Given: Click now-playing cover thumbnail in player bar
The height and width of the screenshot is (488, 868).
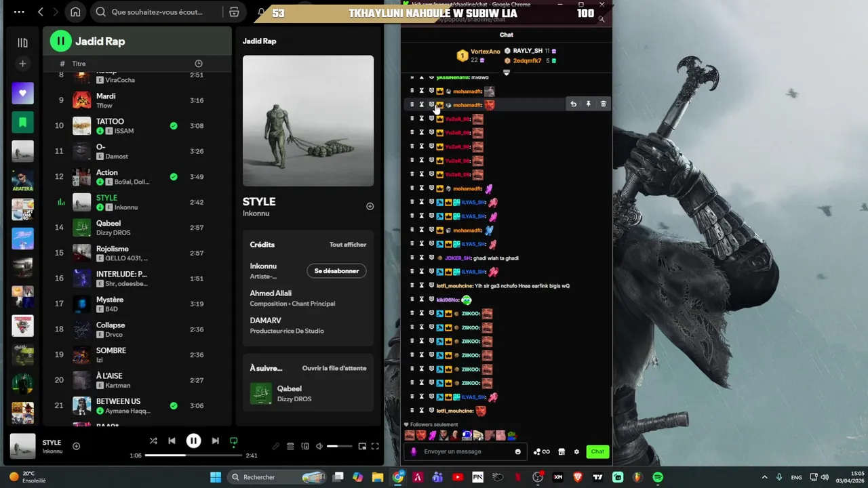Looking at the screenshot, I should pyautogui.click(x=22, y=447).
